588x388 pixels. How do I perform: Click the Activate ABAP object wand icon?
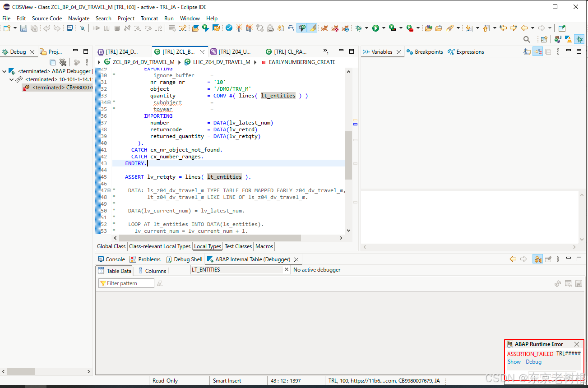point(239,28)
